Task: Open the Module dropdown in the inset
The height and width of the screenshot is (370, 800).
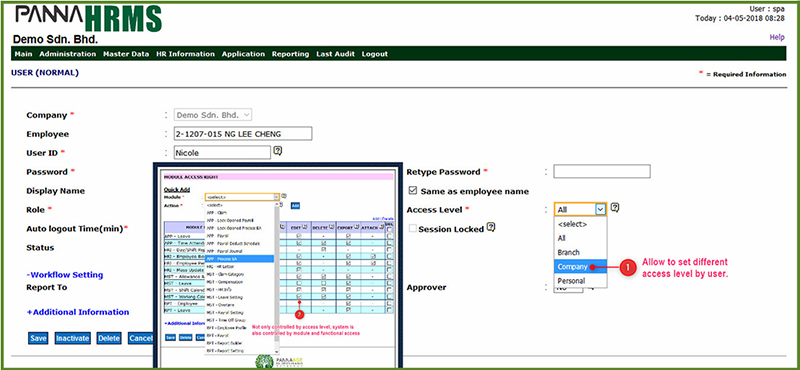Action: (242, 196)
